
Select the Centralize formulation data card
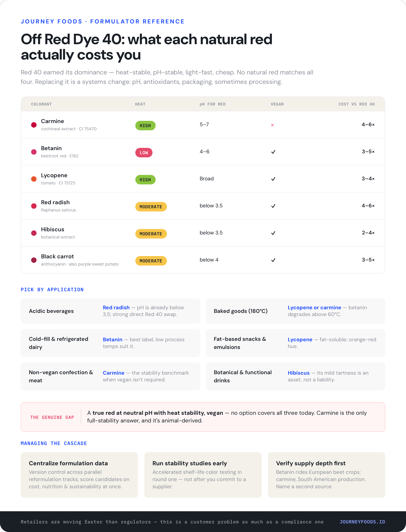[x=79, y=475]
